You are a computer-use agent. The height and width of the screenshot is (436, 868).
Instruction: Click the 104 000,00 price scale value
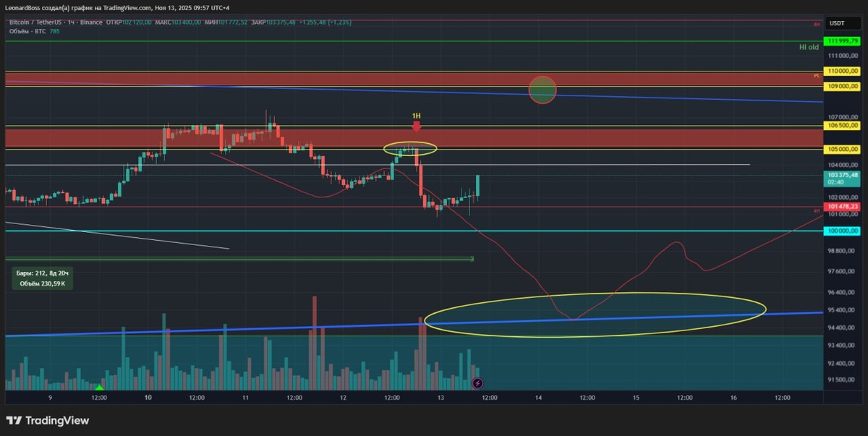tap(843, 165)
